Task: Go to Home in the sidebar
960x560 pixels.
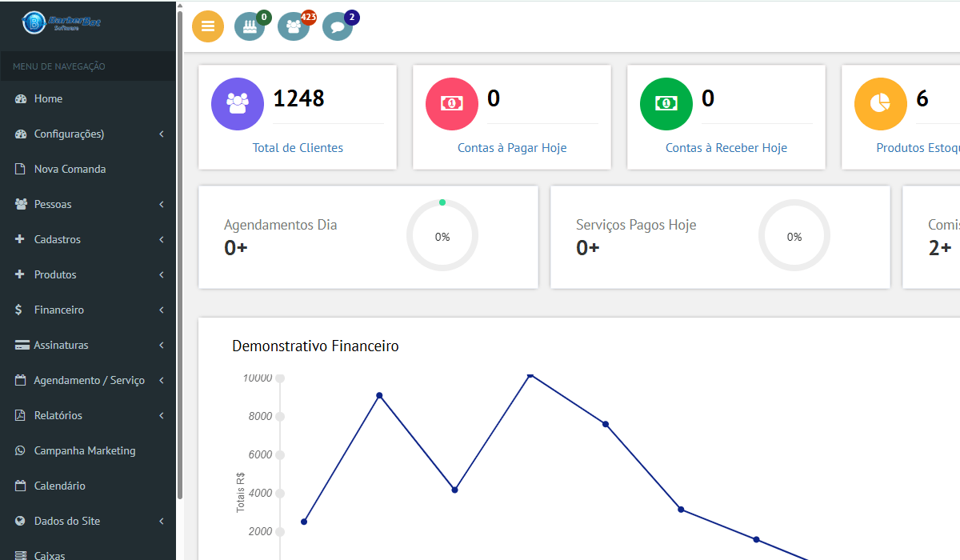Action: click(48, 98)
